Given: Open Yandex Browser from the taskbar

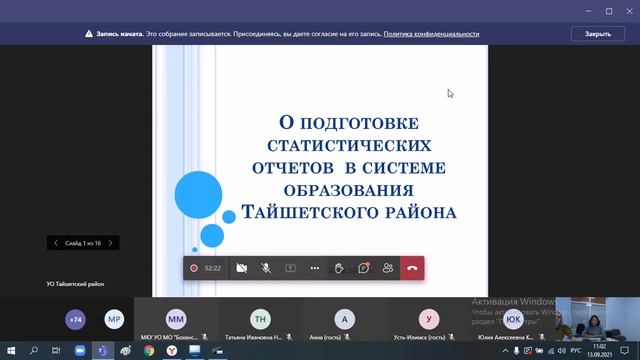Looking at the screenshot, I should point(172,351).
